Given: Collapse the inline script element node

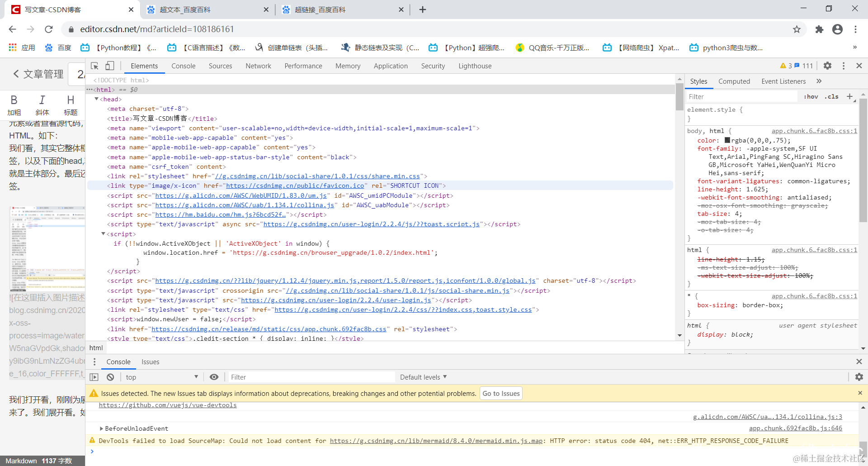Looking at the screenshot, I should 103,234.
